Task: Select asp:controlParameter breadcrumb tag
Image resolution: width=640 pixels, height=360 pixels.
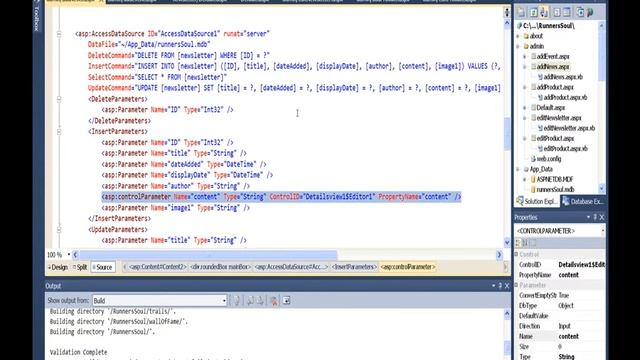Action: (408, 267)
